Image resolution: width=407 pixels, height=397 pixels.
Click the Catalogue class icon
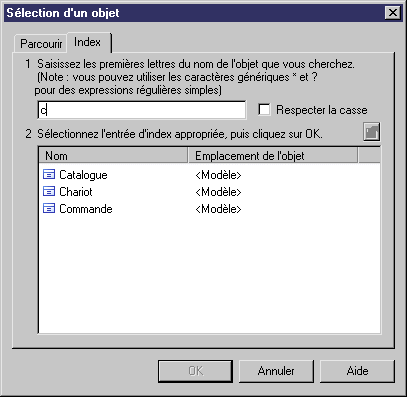[x=49, y=174]
